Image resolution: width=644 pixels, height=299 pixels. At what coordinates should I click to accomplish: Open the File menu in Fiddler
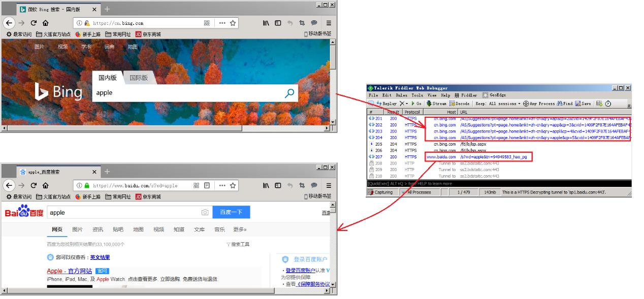click(x=373, y=95)
